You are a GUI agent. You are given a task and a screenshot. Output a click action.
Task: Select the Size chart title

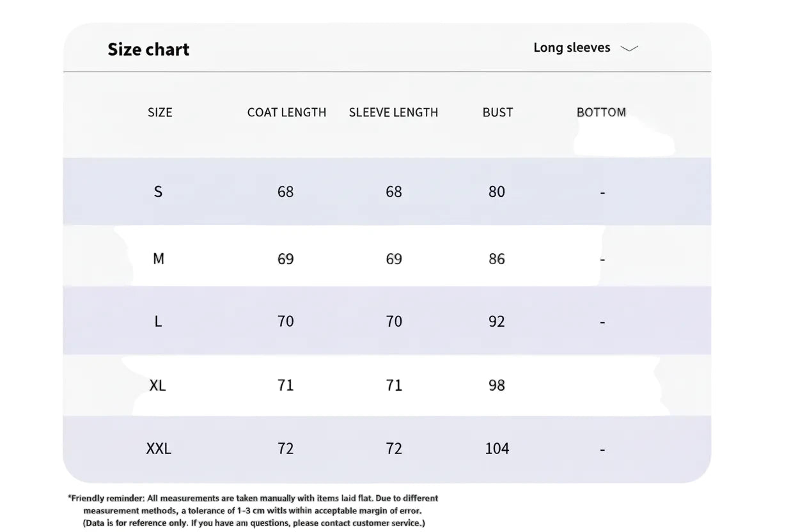[148, 49]
